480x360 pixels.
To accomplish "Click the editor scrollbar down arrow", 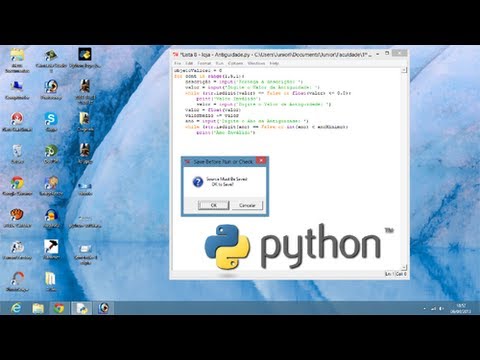I will coord(404,268).
